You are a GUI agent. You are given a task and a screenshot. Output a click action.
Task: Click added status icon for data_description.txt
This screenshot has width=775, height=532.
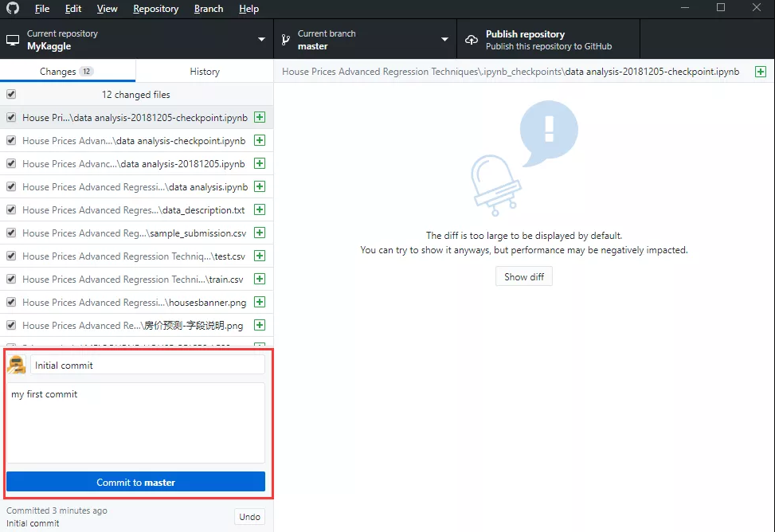click(x=260, y=209)
